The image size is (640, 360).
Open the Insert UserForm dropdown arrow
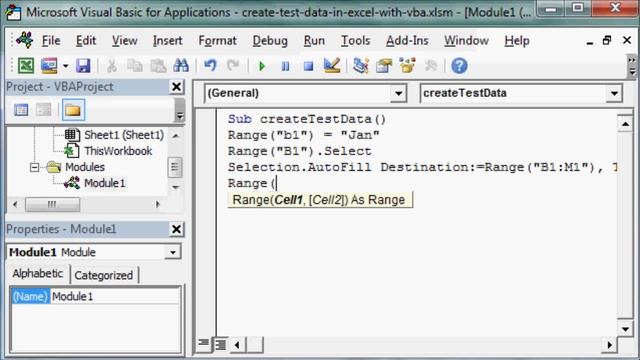[65, 66]
